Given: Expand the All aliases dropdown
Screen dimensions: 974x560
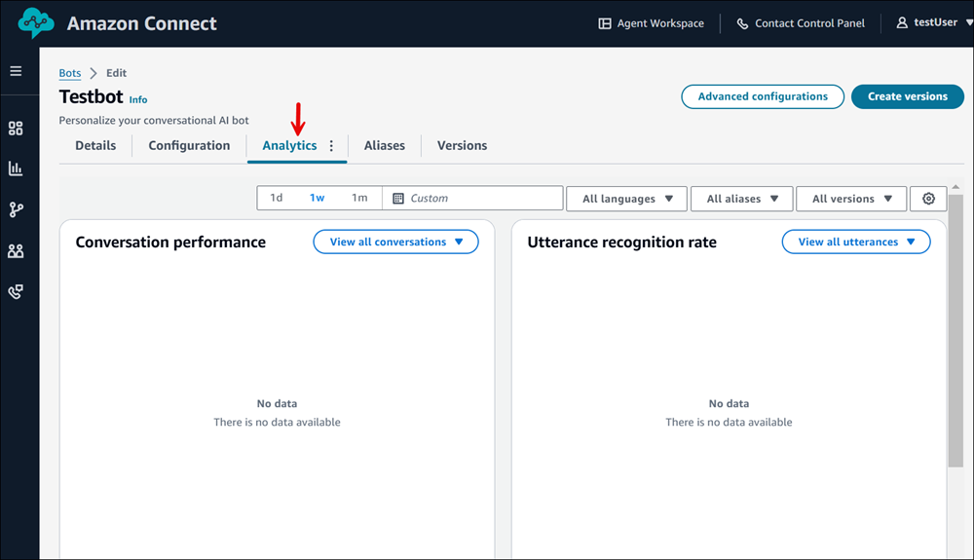Looking at the screenshot, I should pyautogui.click(x=742, y=199).
